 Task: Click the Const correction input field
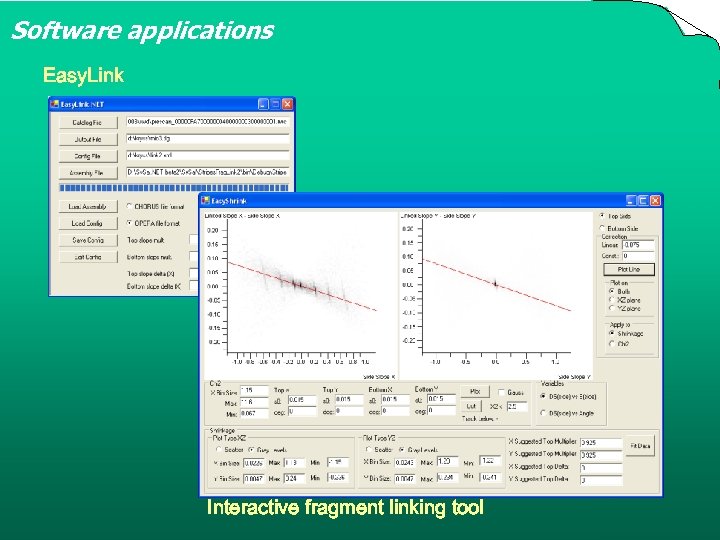pos(638,256)
